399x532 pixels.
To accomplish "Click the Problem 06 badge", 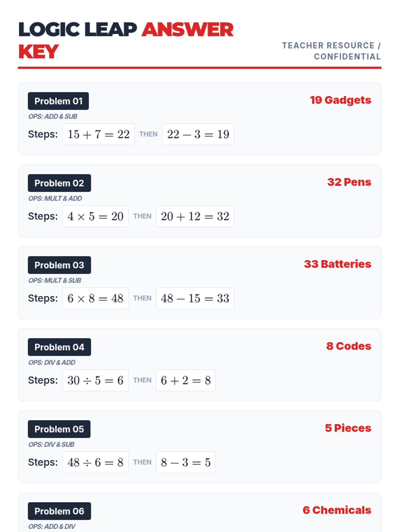I will click(59, 511).
